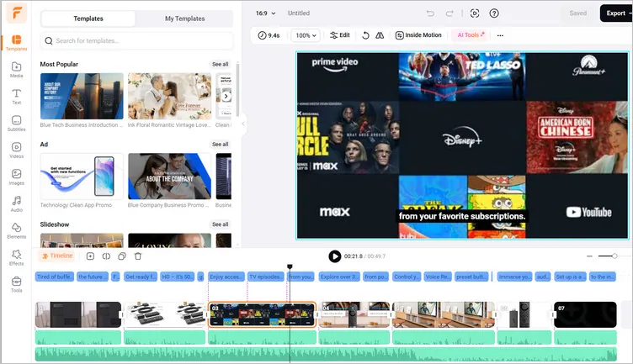This screenshot has height=364, width=633.
Task: Open the clip duration 9.4s setting
Action: (269, 35)
